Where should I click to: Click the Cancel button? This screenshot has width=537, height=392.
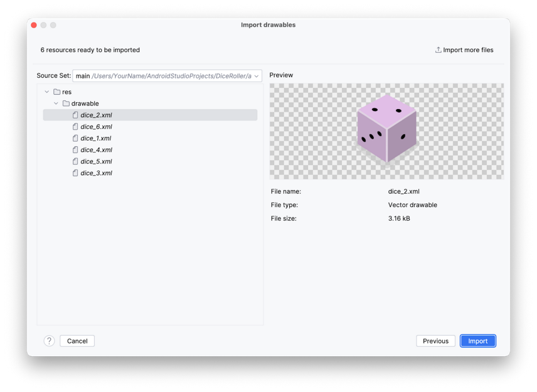[x=77, y=341]
